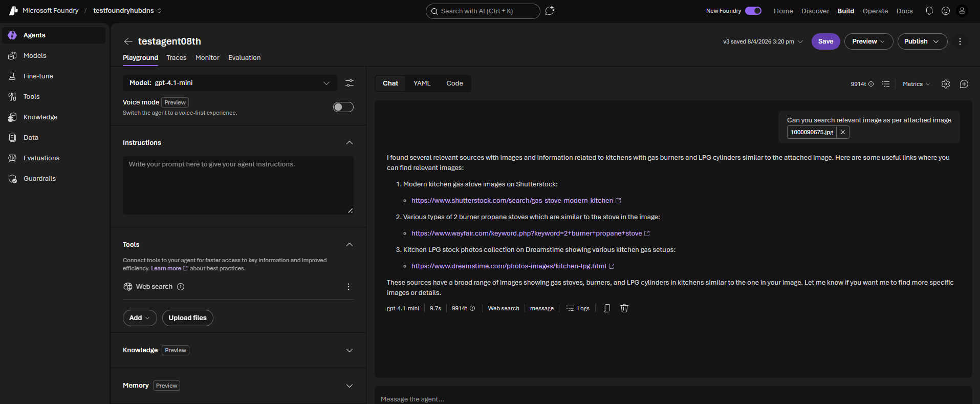Screen dimensions: 980x404
Task: Collapse the Instructions section
Action: tap(350, 143)
